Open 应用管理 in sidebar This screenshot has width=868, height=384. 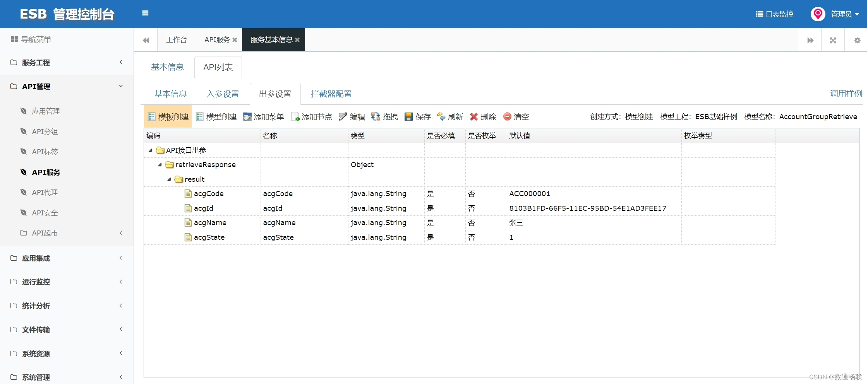(46, 111)
